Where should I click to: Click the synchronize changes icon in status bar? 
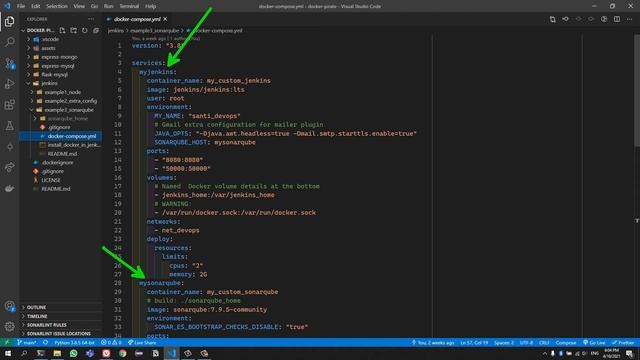coord(45,342)
